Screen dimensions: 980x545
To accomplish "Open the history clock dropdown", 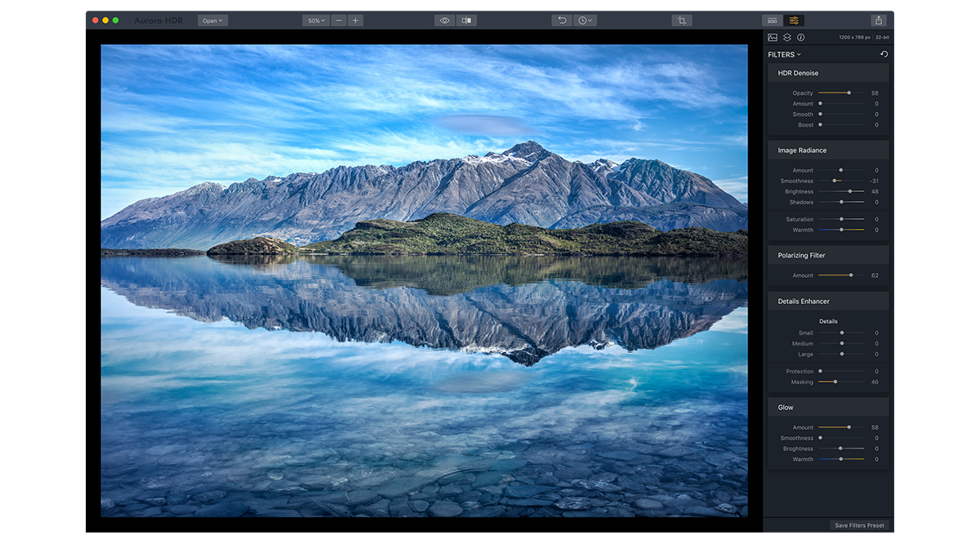I will (586, 20).
